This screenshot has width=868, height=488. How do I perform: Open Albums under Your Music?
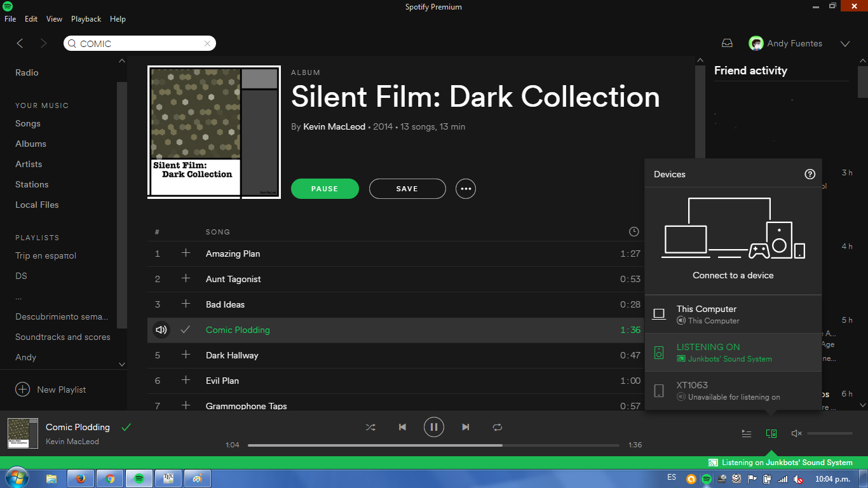coord(31,144)
